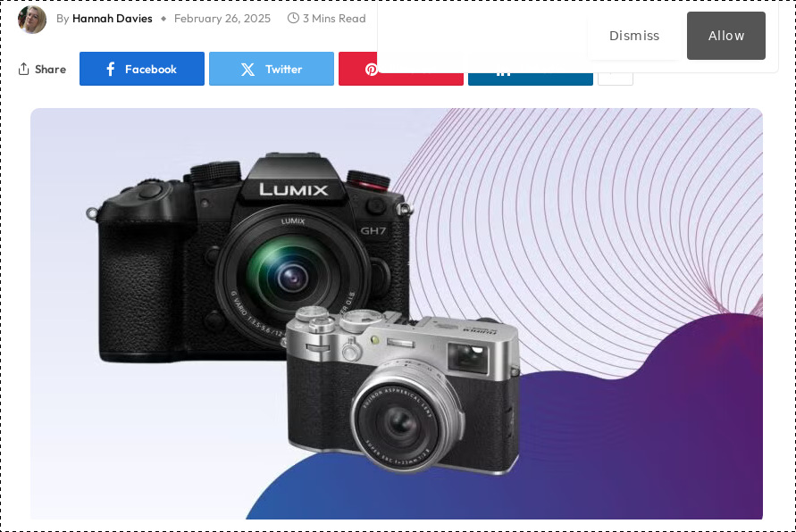This screenshot has width=796, height=532.
Task: Click the Facebook logo icon
Action: (x=110, y=69)
